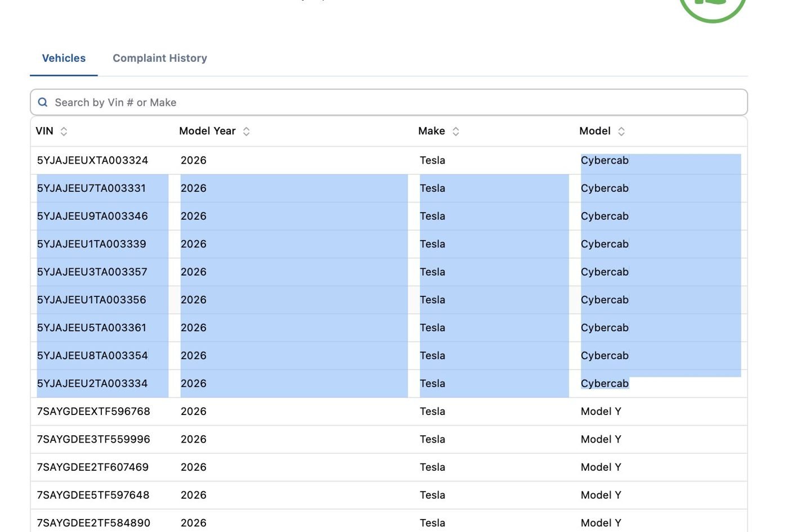Click Model Y in the 7SAYGDEE2TF584890 row
The image size is (788, 532).
[601, 523]
